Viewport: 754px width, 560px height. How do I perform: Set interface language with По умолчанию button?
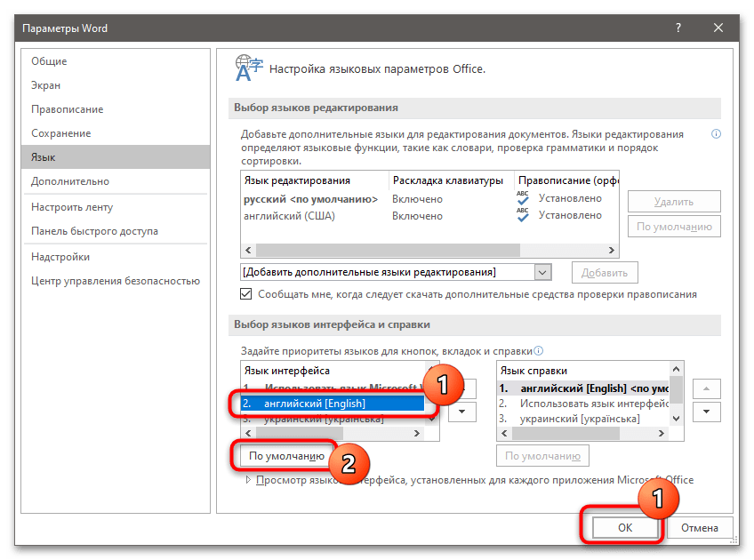[x=286, y=456]
